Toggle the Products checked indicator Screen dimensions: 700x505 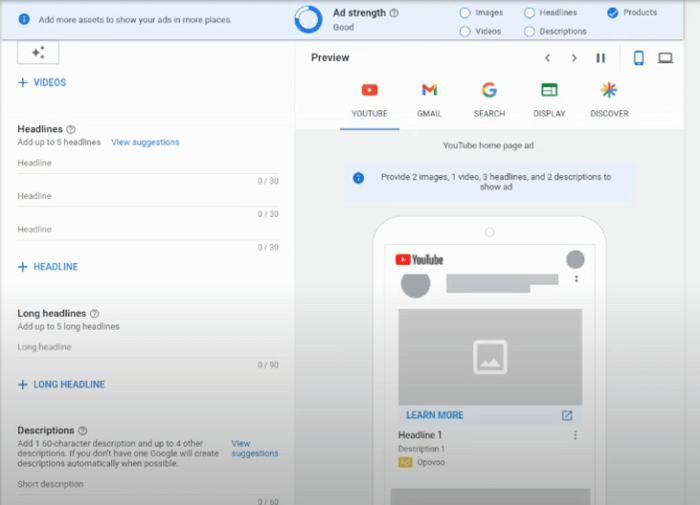(612, 13)
